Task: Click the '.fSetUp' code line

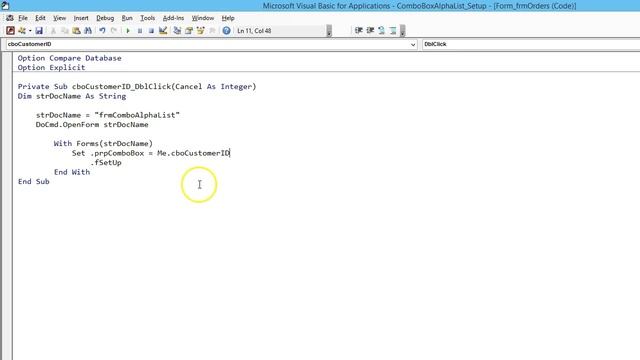Action: (x=106, y=162)
